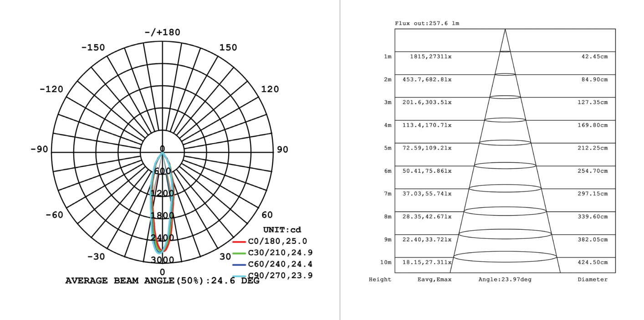Click the red C0/180 legend line
The image size is (644, 320).
click(239, 242)
